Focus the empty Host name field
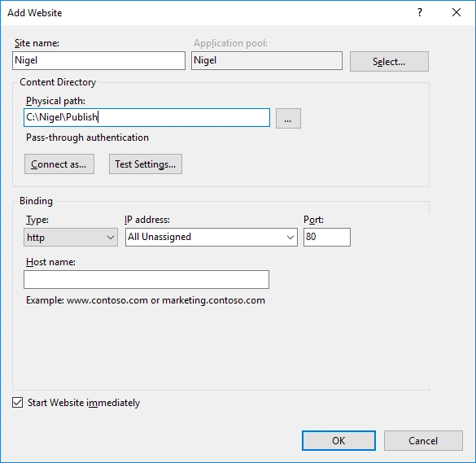 coord(146,279)
